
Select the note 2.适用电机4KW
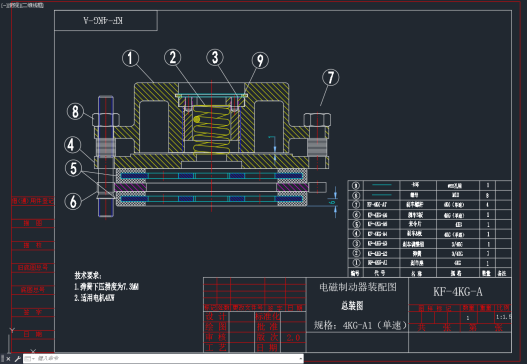click(94, 297)
